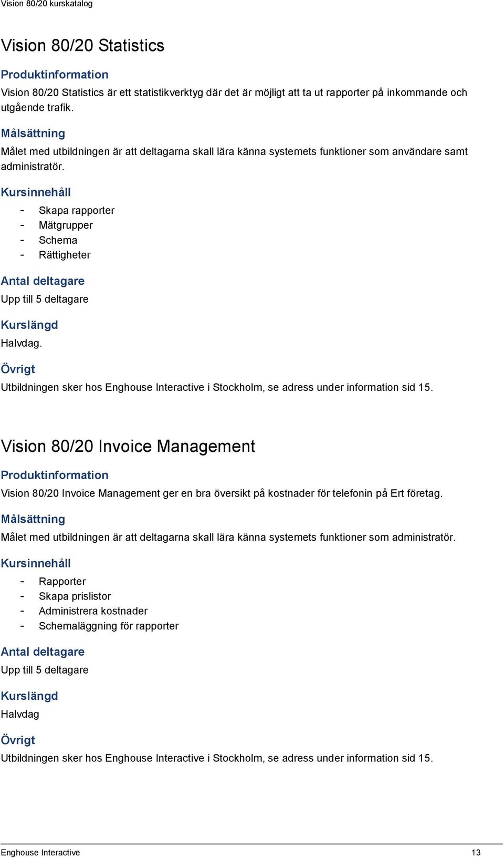Select the 'Rapporter' list item
Screen dimensions: 504x858
pos(62,582)
